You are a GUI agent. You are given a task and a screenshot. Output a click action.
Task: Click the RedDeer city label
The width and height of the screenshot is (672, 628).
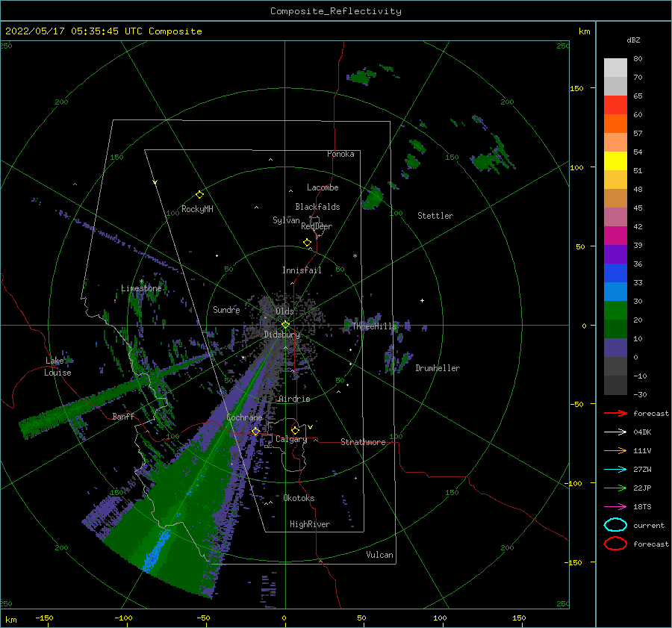[317, 226]
